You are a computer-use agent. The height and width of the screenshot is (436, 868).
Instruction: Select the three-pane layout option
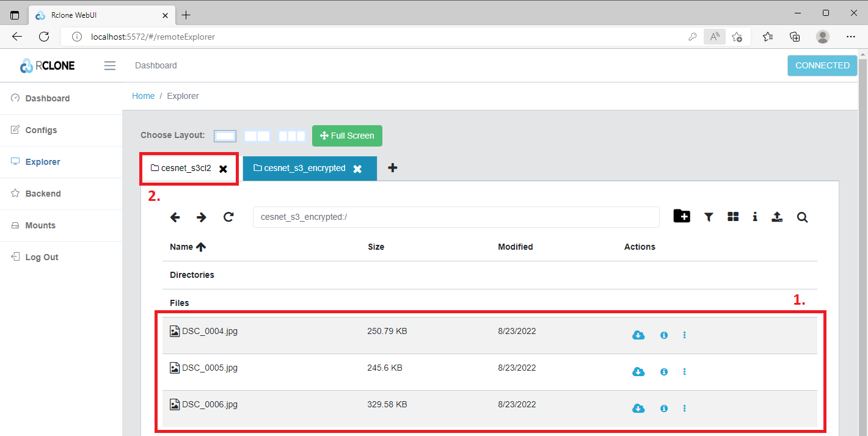[x=291, y=136]
